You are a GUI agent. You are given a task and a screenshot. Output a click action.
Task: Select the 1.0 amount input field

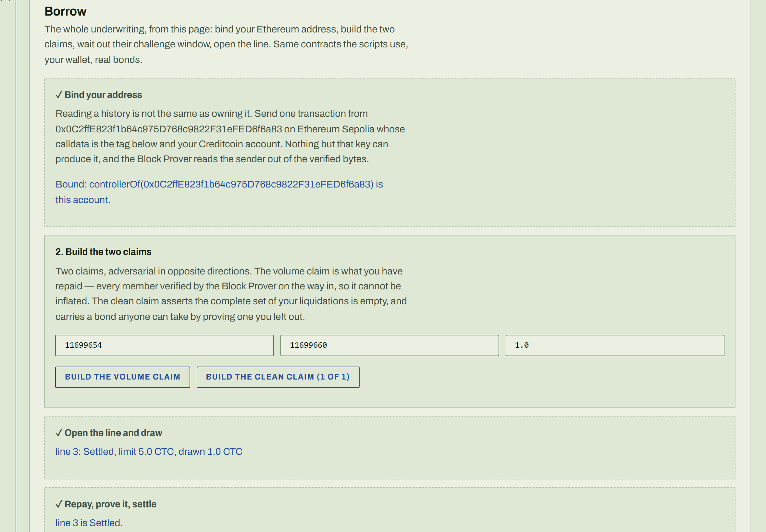tap(615, 345)
